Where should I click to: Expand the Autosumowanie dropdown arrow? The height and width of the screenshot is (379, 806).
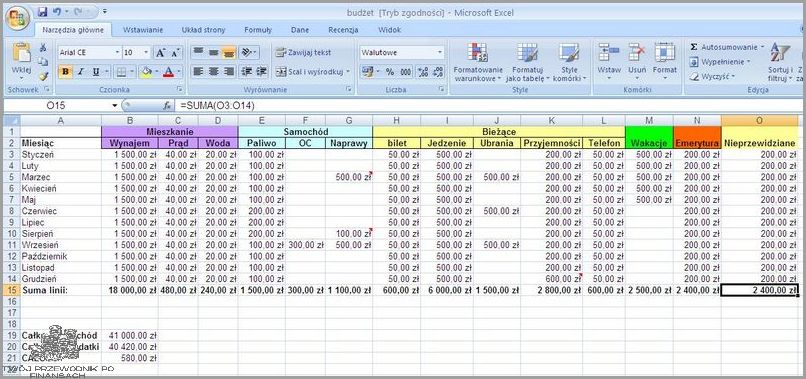pyautogui.click(x=762, y=47)
